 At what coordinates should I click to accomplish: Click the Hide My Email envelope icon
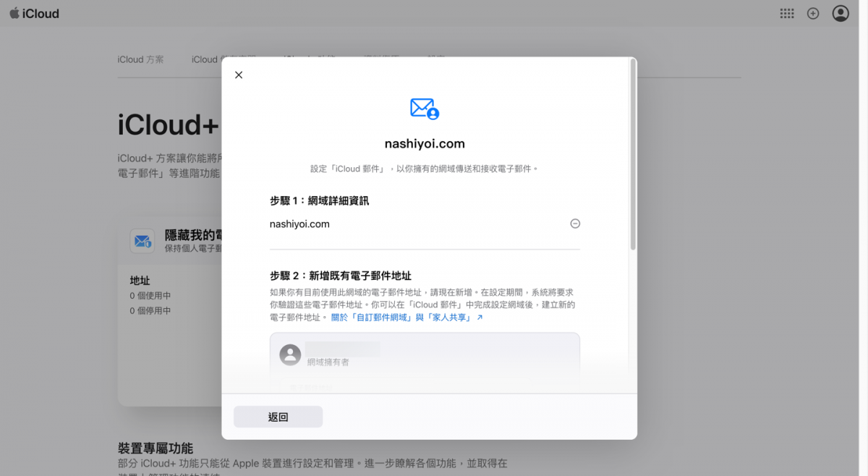pyautogui.click(x=142, y=241)
